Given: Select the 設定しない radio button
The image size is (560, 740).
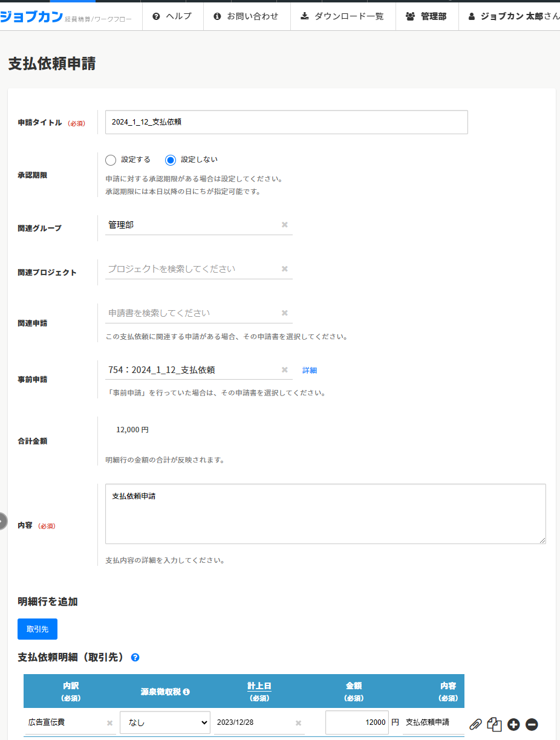Looking at the screenshot, I should 171,160.
